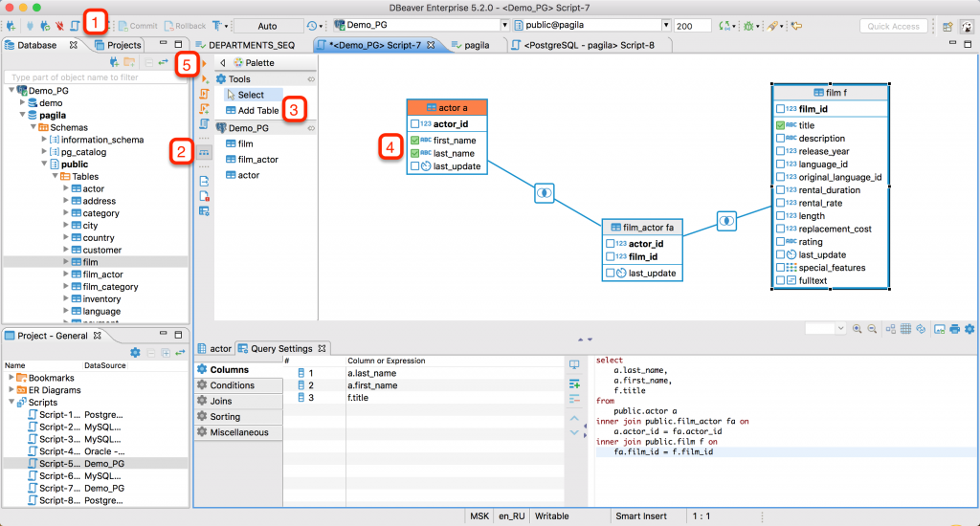Click the explain execution plan scroll icon
Screen dimensions: 980x526
pyautogui.click(x=205, y=123)
